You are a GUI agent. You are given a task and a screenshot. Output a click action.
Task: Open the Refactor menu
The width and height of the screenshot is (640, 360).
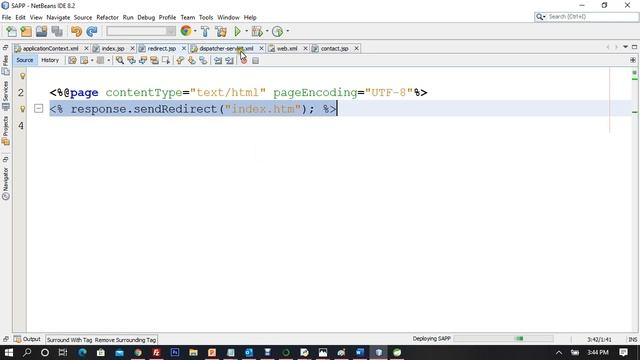(x=107, y=18)
